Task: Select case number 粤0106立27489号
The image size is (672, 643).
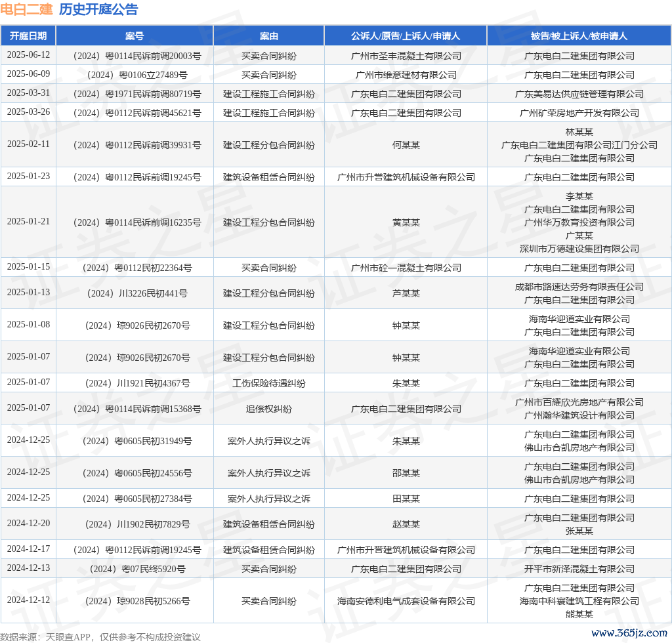Action: 137,75
